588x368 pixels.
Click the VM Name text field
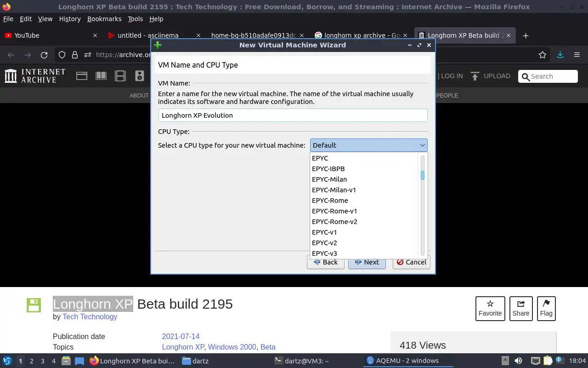293,115
